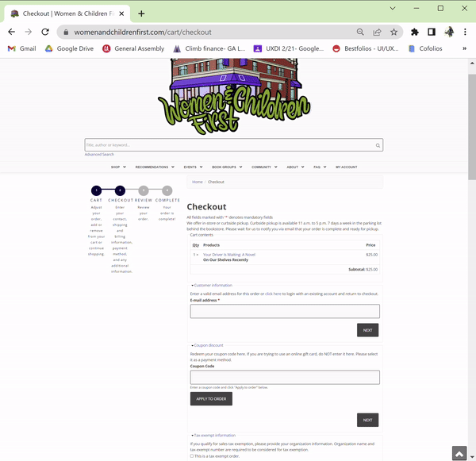Check 'This is a tax exempt order'
Image resolution: width=476 pixels, height=461 pixels.
192,456
